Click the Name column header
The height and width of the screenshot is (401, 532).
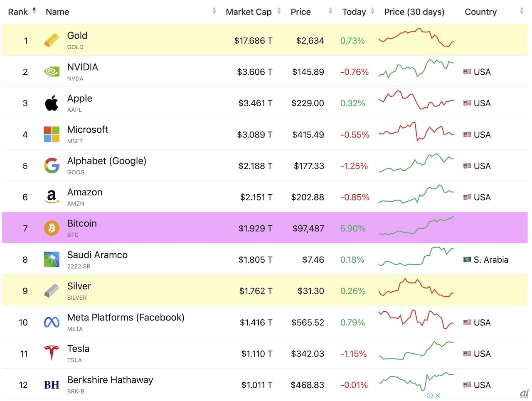pyautogui.click(x=57, y=12)
